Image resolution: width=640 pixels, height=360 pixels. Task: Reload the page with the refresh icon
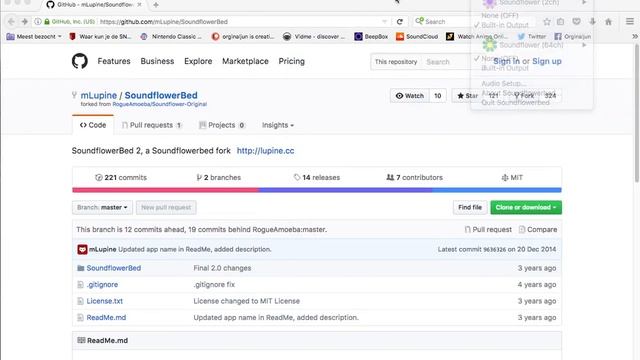click(x=400, y=22)
